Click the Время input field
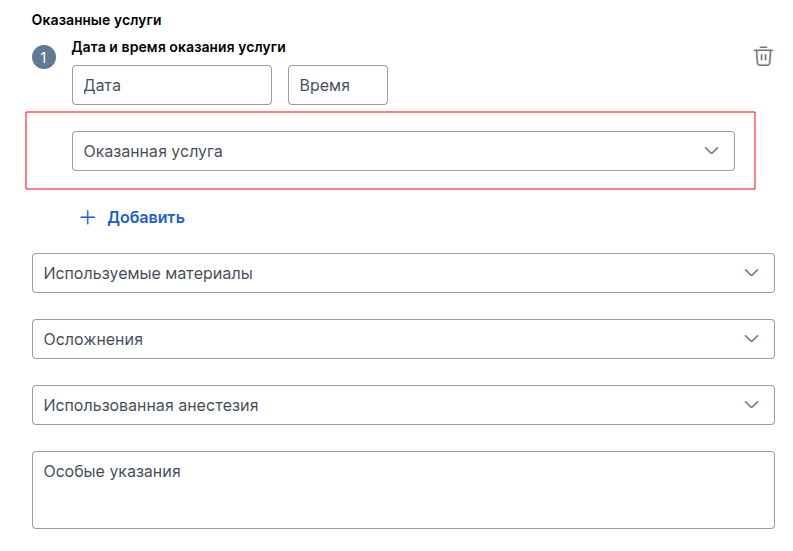Screen dimensions: 793x551 click(338, 85)
